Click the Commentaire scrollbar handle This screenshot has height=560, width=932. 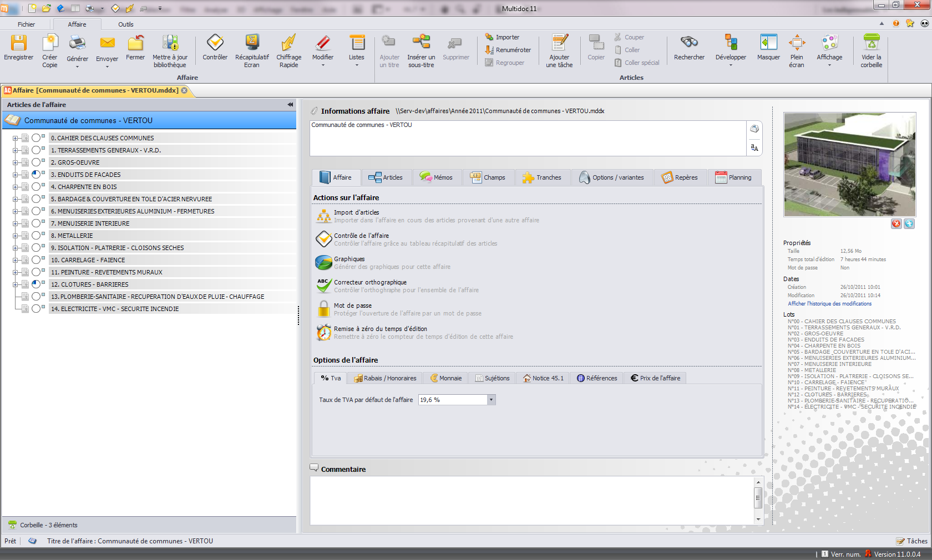pyautogui.click(x=758, y=498)
